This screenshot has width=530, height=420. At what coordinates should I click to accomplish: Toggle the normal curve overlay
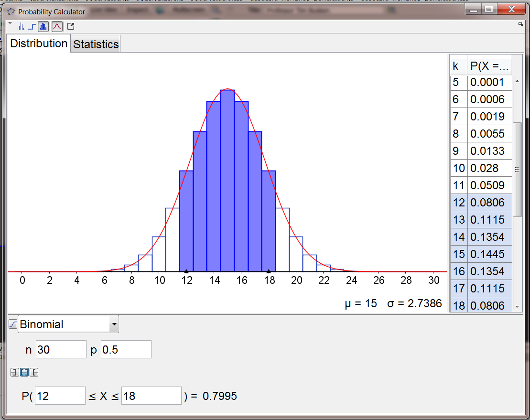click(57, 27)
